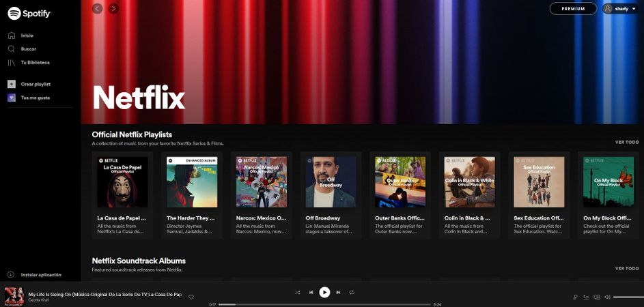Open Narcos: Mexico playlist cover
Screen dimensions: 644x307
(261, 182)
